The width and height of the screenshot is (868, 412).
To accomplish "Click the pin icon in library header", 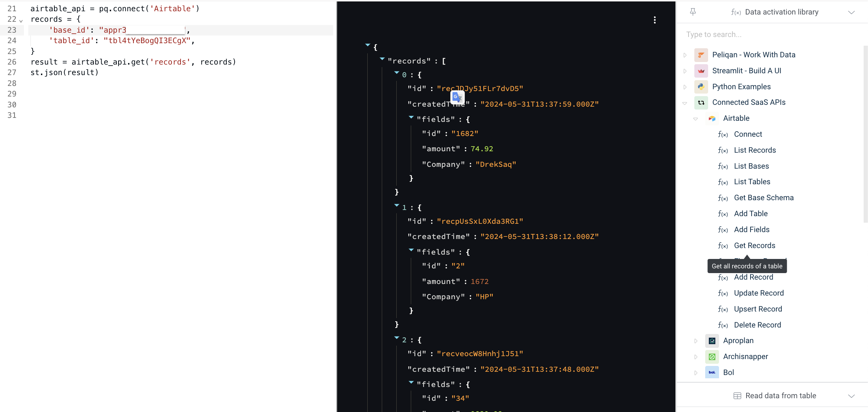I will tap(693, 12).
